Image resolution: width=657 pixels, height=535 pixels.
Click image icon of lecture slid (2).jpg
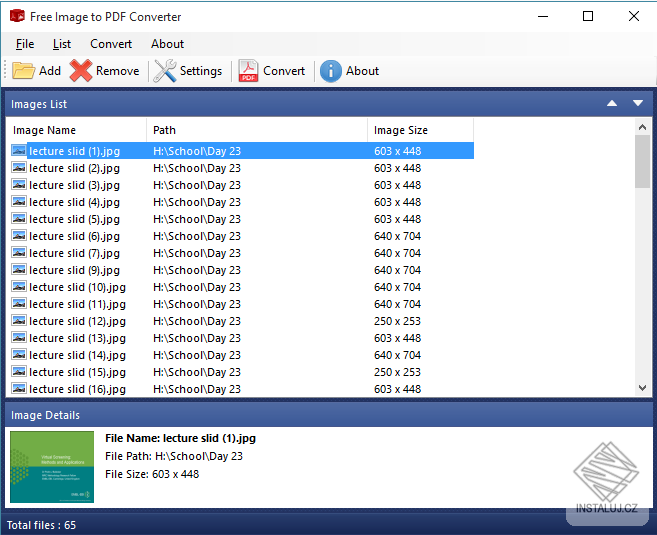[x=19, y=168]
